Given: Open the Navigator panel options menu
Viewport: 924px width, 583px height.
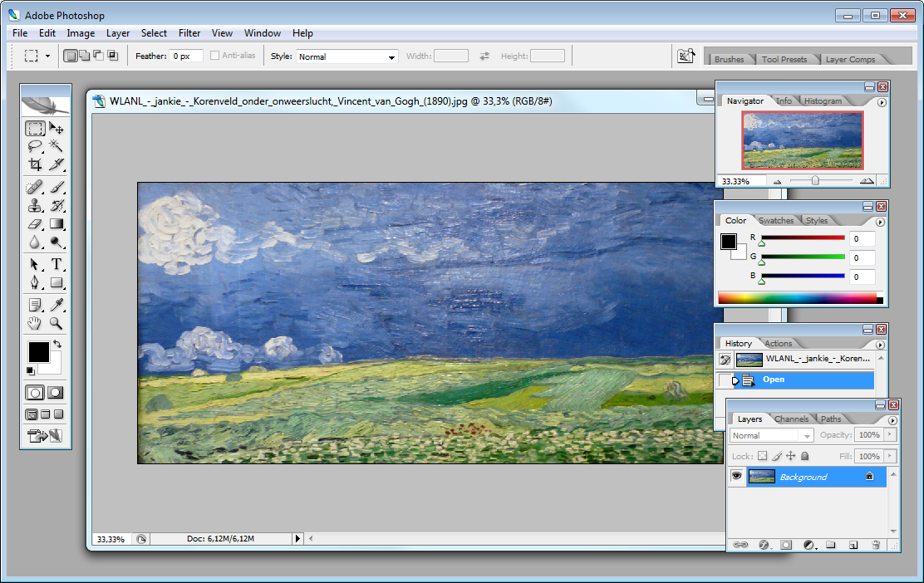Looking at the screenshot, I should pyautogui.click(x=882, y=102).
